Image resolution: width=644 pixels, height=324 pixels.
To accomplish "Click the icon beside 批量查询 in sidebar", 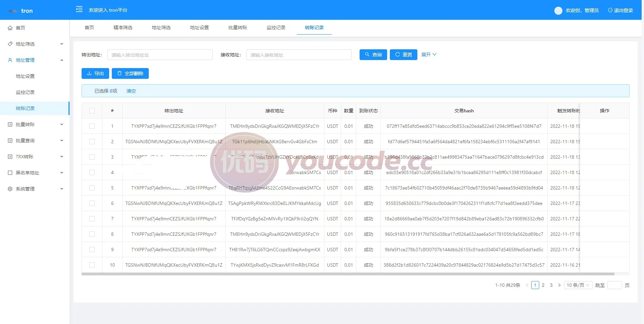I will point(10,141).
